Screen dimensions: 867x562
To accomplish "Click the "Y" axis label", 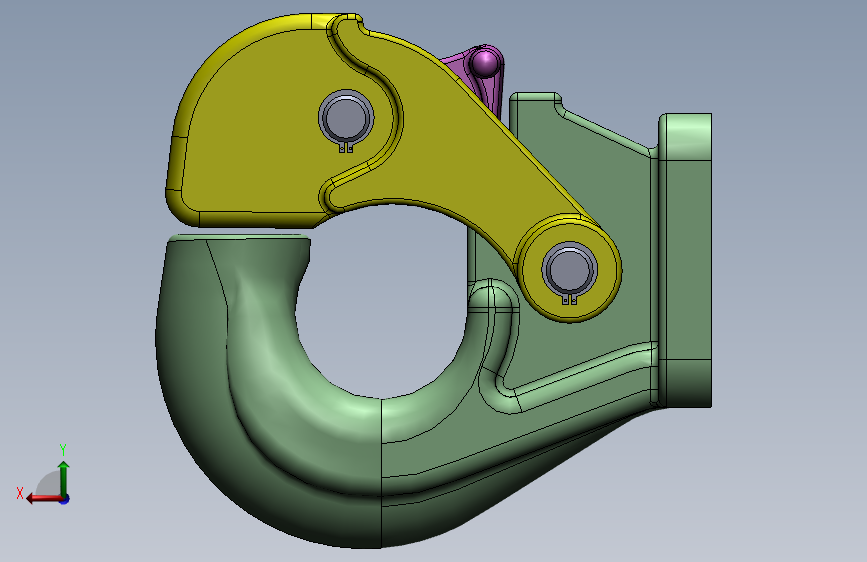I will click(63, 449).
